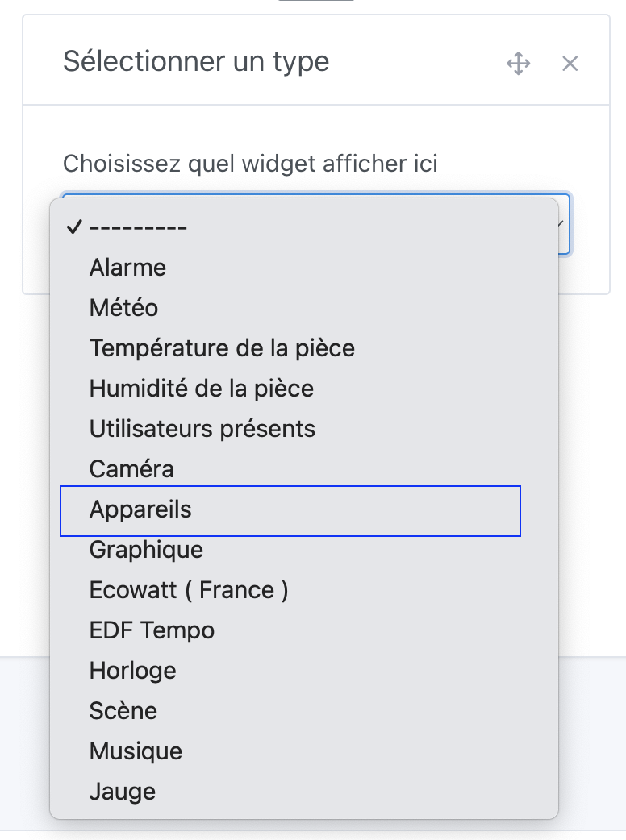Screen dimensions: 626x840
Task: Choose Graphique from the dropdown list
Action: [145, 549]
